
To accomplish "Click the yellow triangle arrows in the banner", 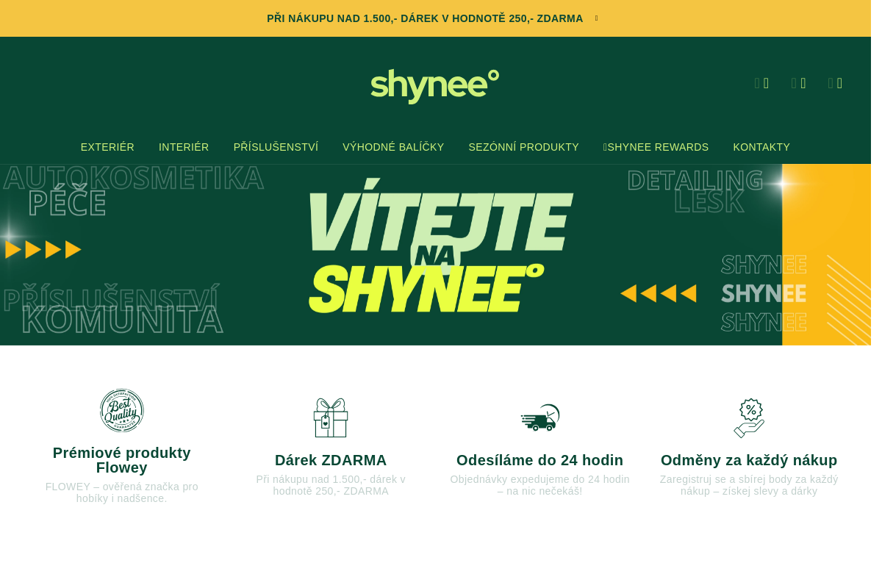I will tap(43, 249).
